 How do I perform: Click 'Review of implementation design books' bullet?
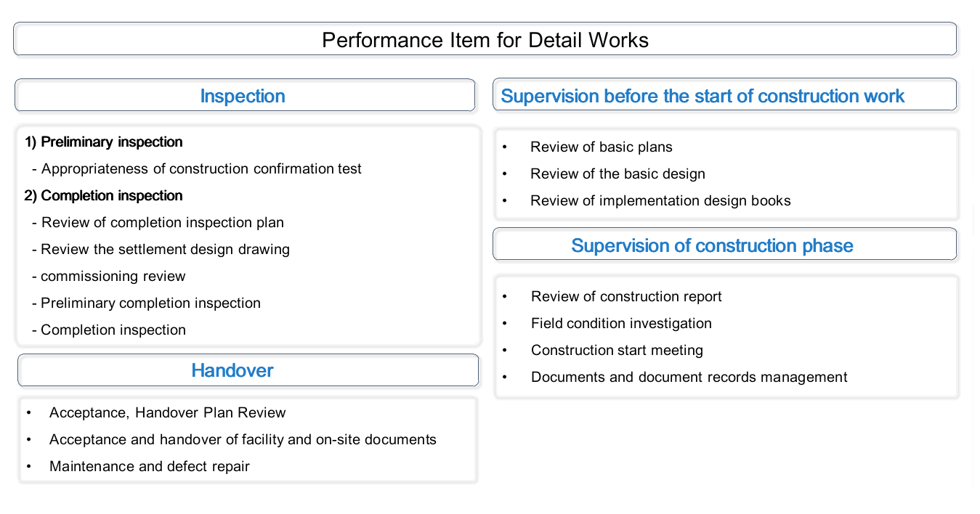tap(660, 200)
